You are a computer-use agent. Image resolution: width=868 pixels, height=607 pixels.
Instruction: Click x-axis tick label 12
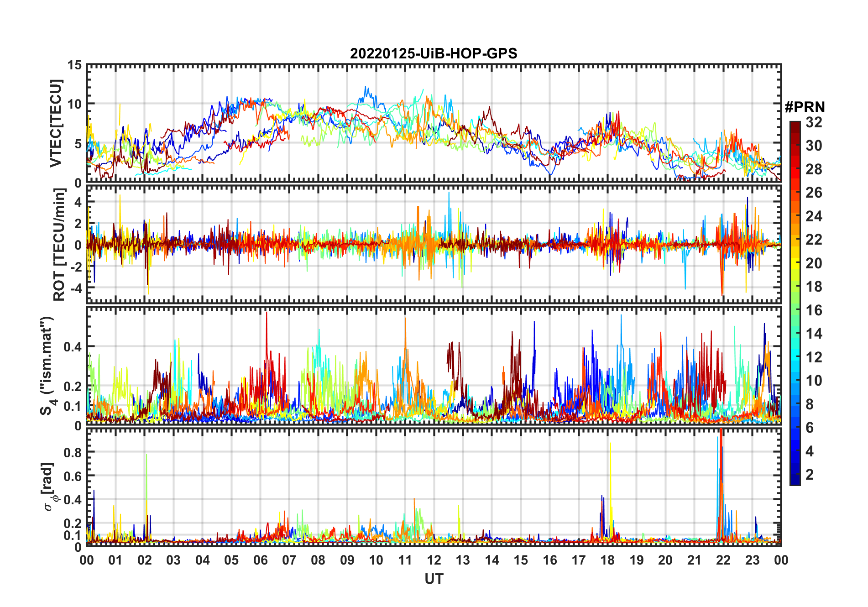click(x=434, y=560)
